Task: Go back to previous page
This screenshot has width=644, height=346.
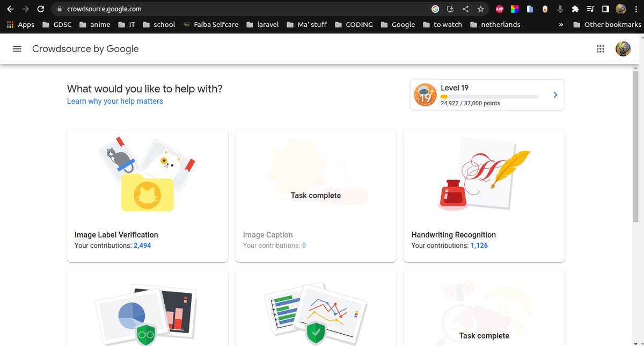Action: click(x=10, y=9)
